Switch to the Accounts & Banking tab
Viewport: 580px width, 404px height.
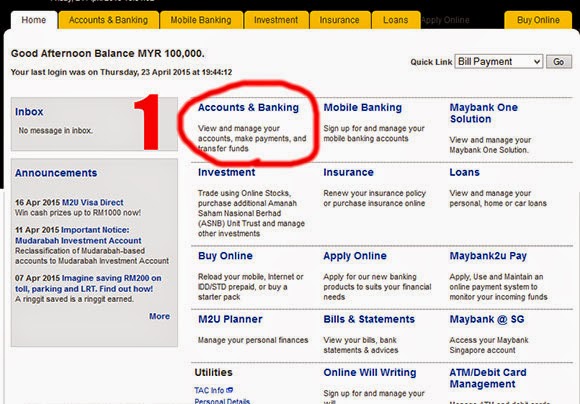point(108,20)
